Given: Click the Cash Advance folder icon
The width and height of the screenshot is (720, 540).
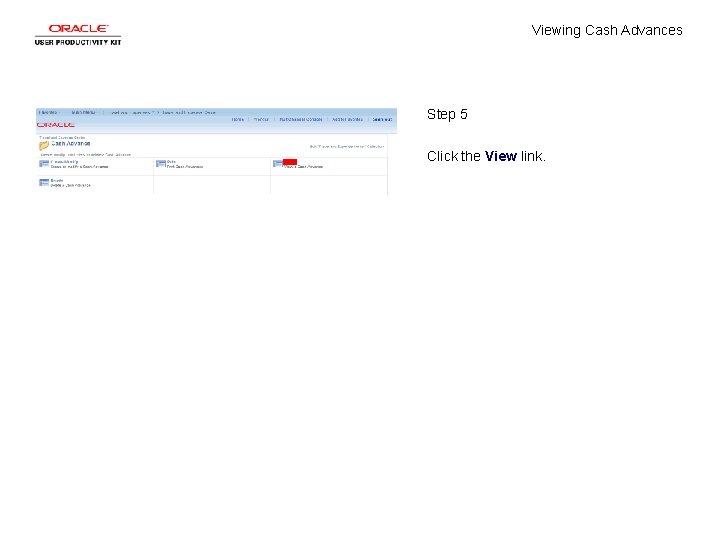Looking at the screenshot, I should pos(44,146).
